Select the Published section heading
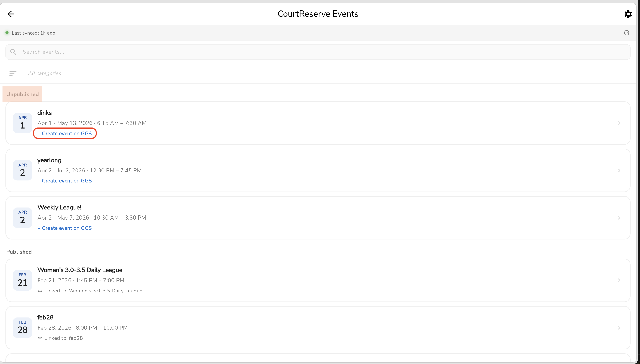The width and height of the screenshot is (640, 364). [x=19, y=252]
